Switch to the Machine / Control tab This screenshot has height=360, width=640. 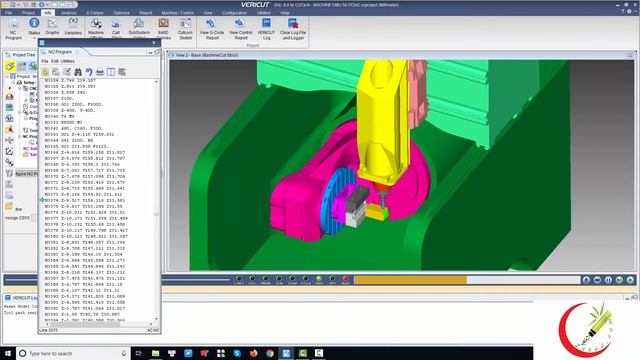(178, 13)
